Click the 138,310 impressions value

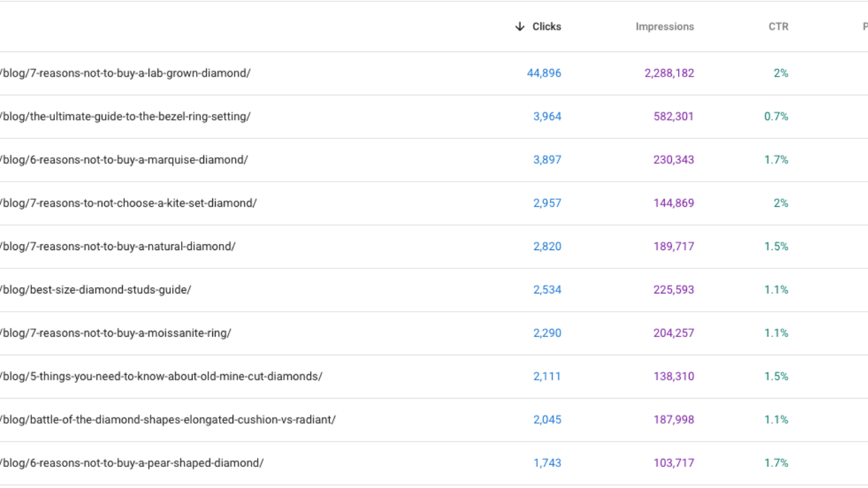coord(674,377)
